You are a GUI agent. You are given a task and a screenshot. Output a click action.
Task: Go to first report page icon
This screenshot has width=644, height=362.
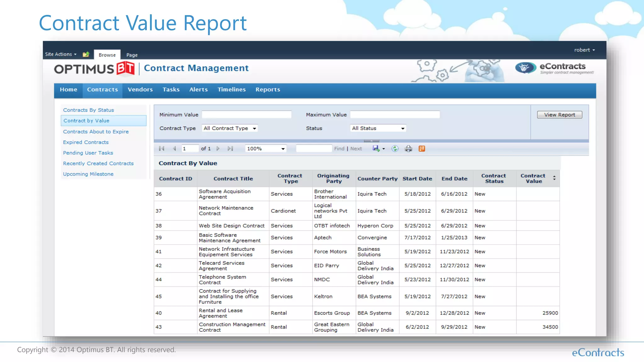[162, 149]
